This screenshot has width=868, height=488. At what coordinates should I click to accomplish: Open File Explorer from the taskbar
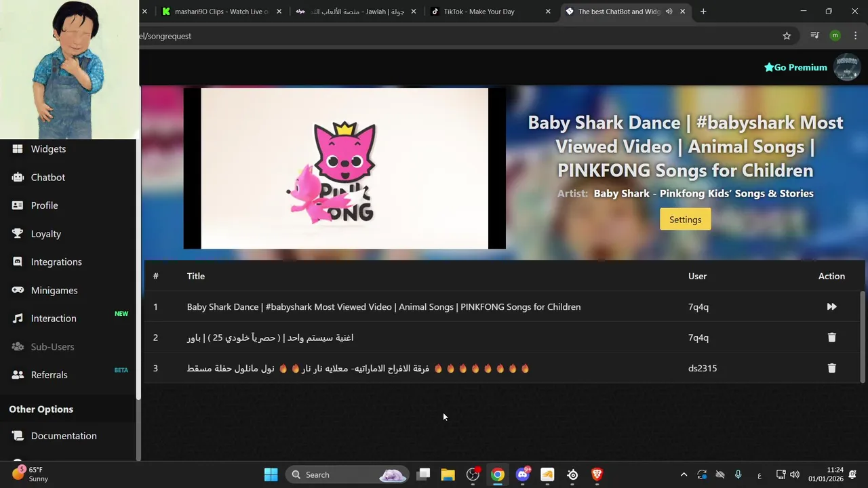pos(448,474)
